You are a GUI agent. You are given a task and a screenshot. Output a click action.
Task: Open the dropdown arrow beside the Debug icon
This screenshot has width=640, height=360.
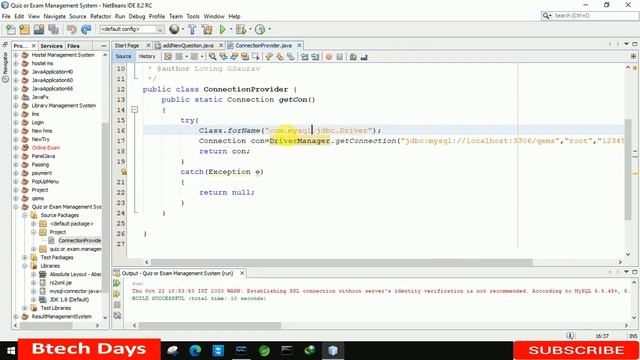(x=250, y=29)
